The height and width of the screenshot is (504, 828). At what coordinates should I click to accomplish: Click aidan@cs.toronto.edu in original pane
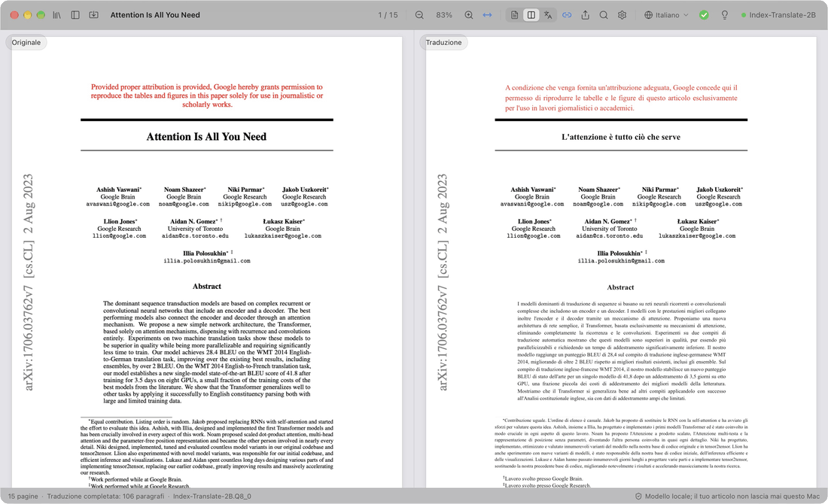(x=196, y=236)
